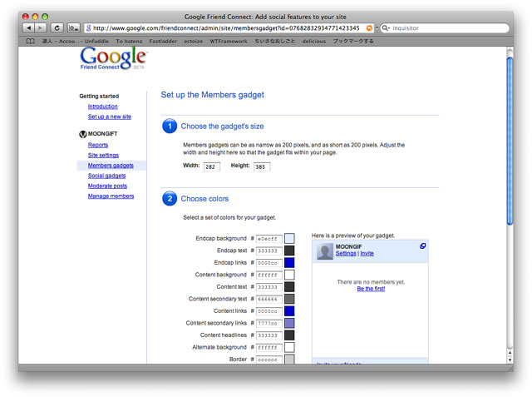Open the Manage members link
The width and height of the screenshot is (532, 397).
point(111,196)
